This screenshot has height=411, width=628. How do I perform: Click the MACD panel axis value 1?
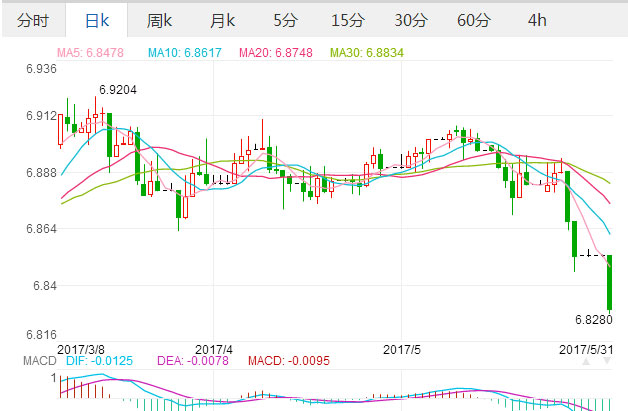coord(54,378)
